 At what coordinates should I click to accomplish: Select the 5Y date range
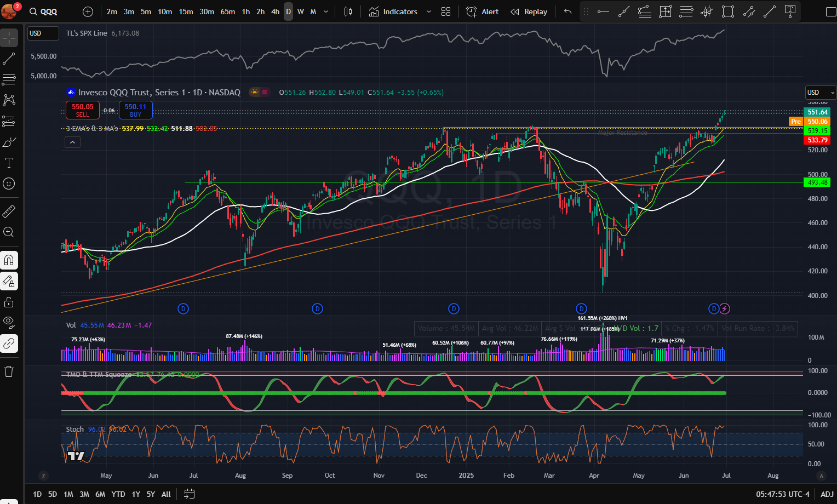coord(151,494)
